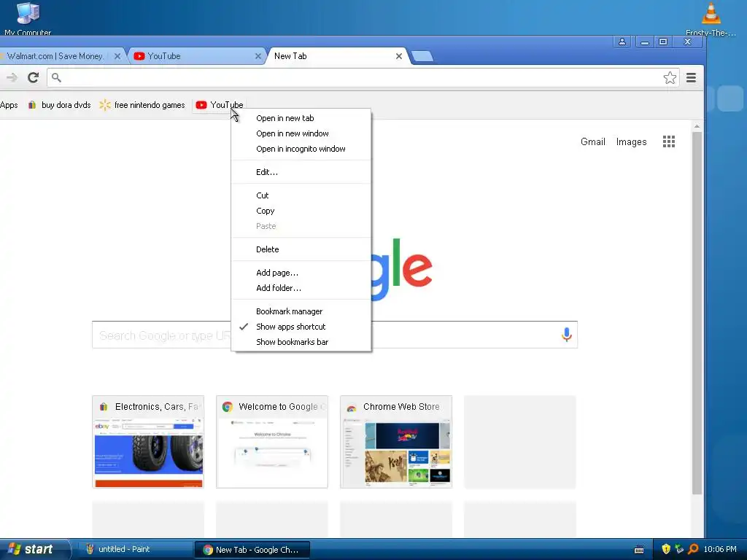747x560 pixels.
Task: Click the orange magnifier tray icon
Action: click(693, 549)
